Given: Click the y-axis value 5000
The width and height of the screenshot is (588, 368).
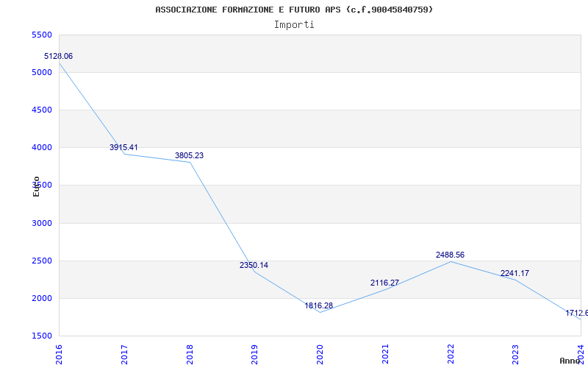Looking at the screenshot, I should click(x=42, y=72).
